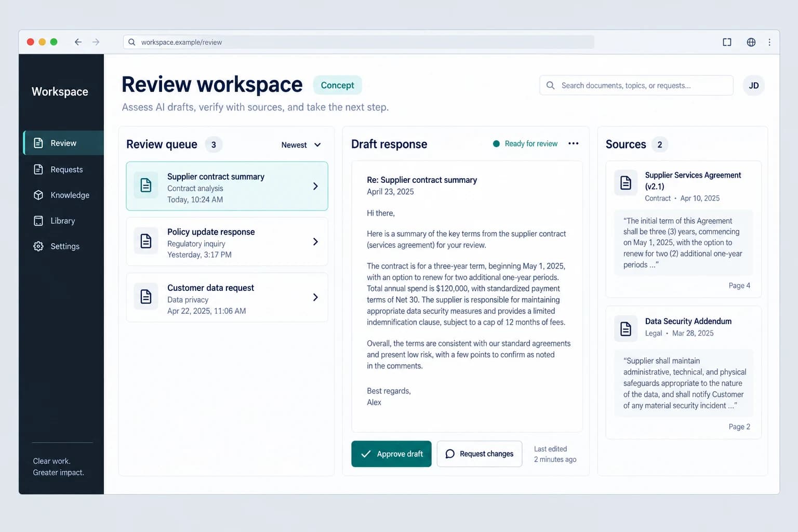Click the Data Security Addendum document icon
798x532 pixels.
click(x=626, y=329)
